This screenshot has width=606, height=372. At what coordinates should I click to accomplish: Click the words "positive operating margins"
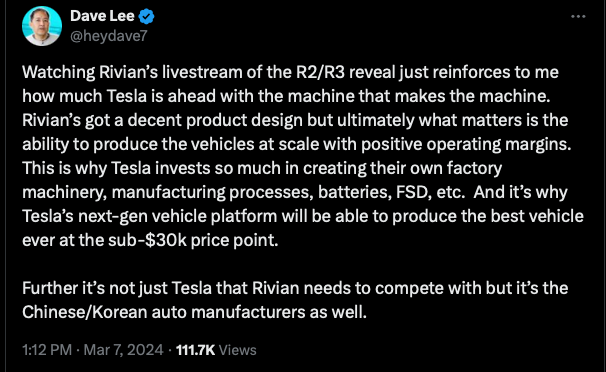click(x=466, y=144)
